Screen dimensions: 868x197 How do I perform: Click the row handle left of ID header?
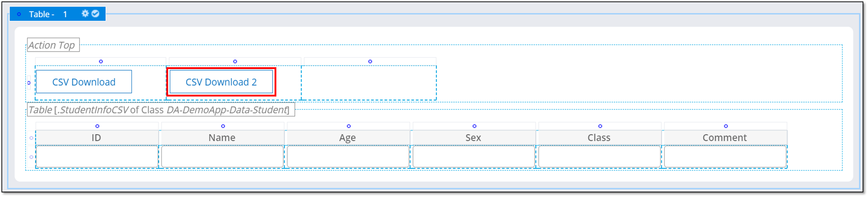pyautogui.click(x=31, y=138)
